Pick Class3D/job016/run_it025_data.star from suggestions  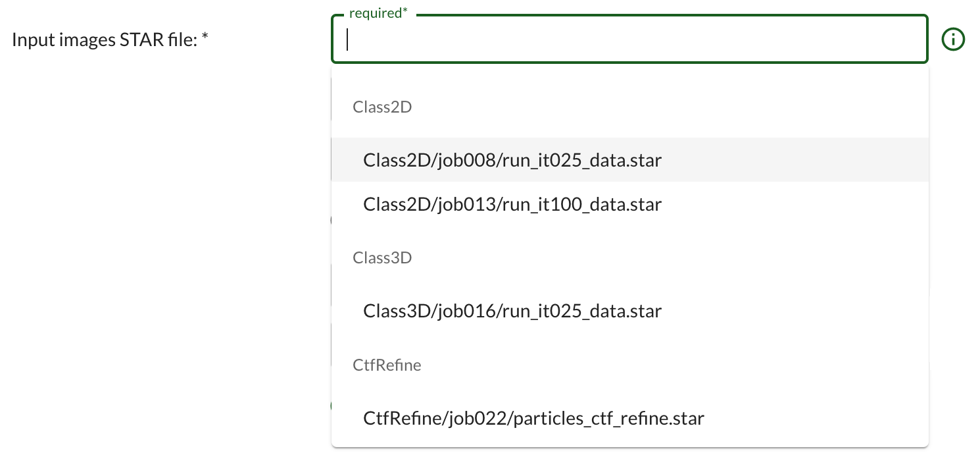point(512,310)
